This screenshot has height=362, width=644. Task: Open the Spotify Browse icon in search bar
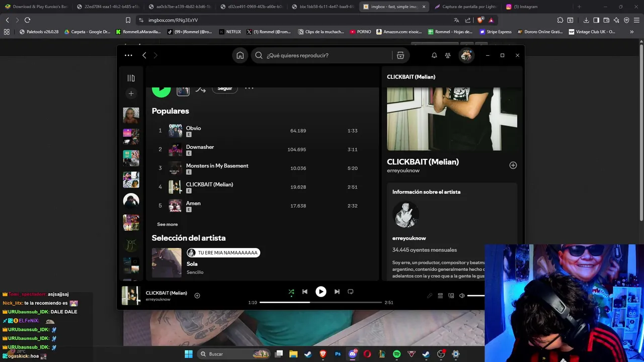400,55
